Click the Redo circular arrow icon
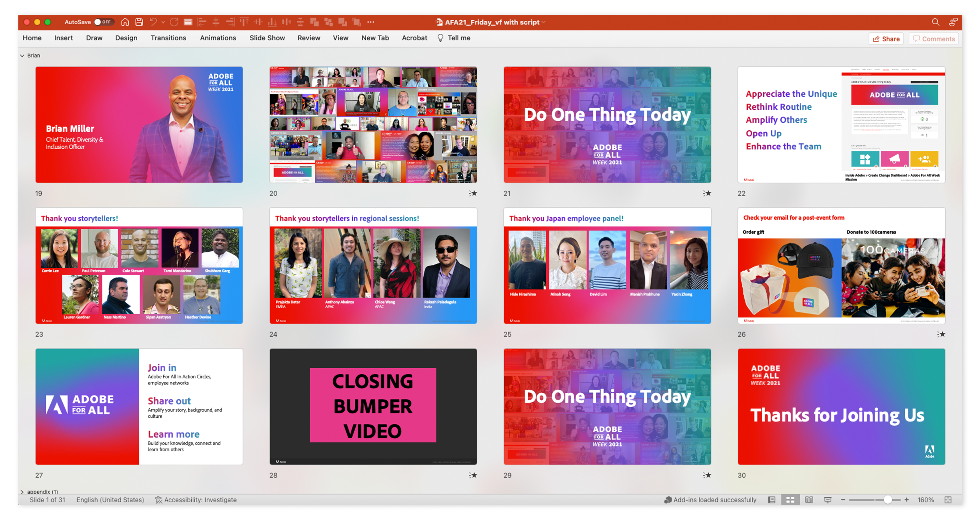 [174, 22]
